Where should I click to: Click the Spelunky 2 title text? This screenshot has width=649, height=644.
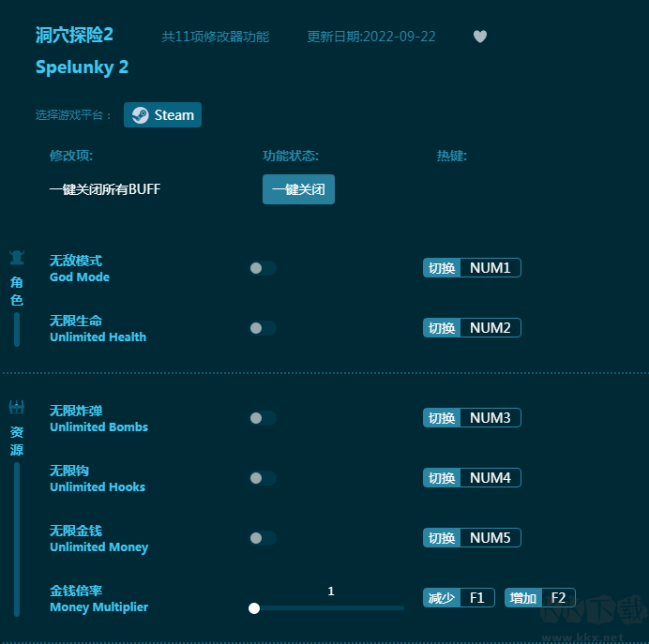point(82,67)
